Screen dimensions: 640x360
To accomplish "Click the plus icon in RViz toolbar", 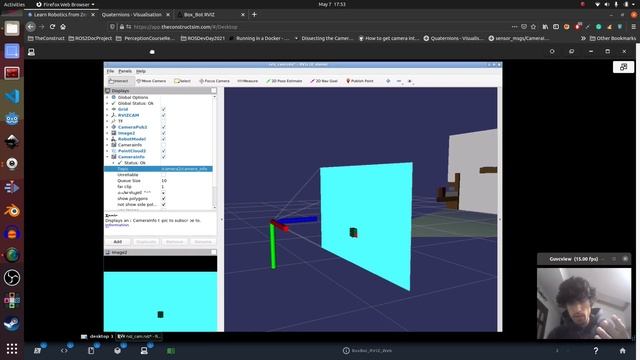I will click(x=388, y=81).
